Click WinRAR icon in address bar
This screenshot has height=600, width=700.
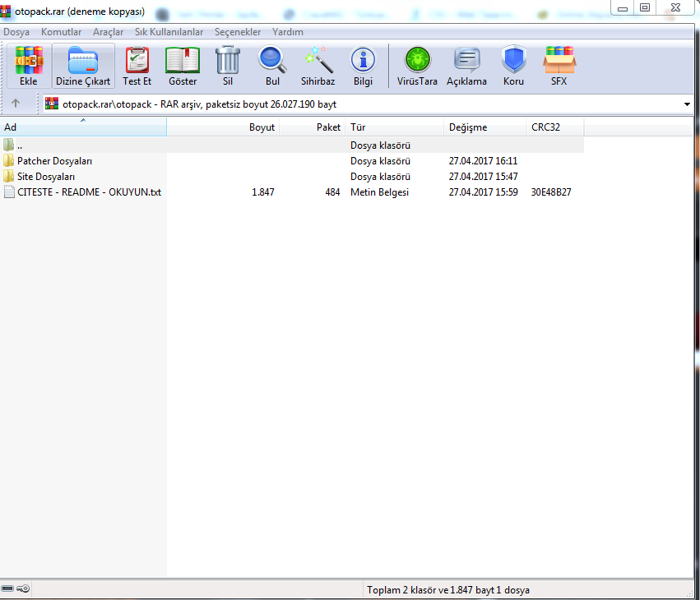[x=52, y=104]
